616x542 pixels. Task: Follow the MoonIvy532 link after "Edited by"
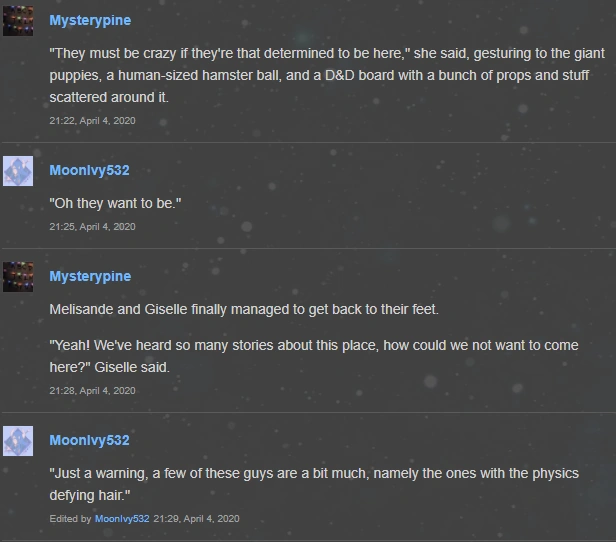coord(122,519)
